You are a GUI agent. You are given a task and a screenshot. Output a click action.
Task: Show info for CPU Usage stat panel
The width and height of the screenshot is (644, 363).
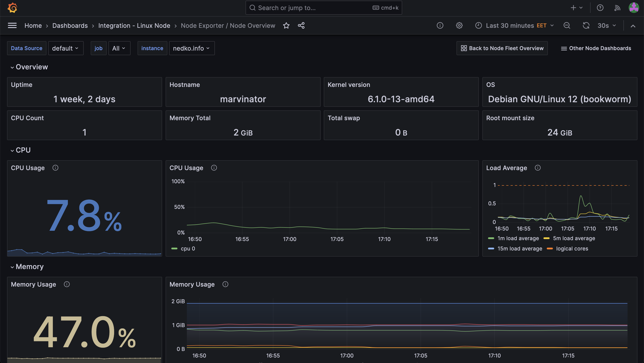[55, 168]
